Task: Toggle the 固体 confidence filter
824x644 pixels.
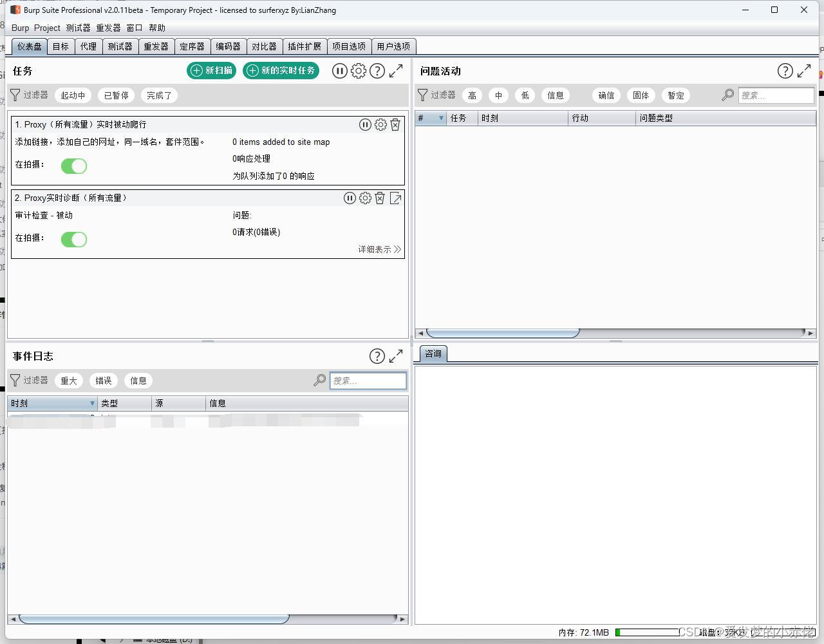Action: point(641,95)
